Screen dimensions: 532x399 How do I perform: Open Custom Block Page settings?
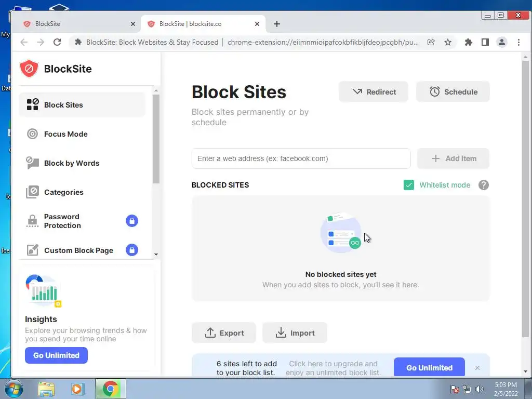(x=82, y=250)
